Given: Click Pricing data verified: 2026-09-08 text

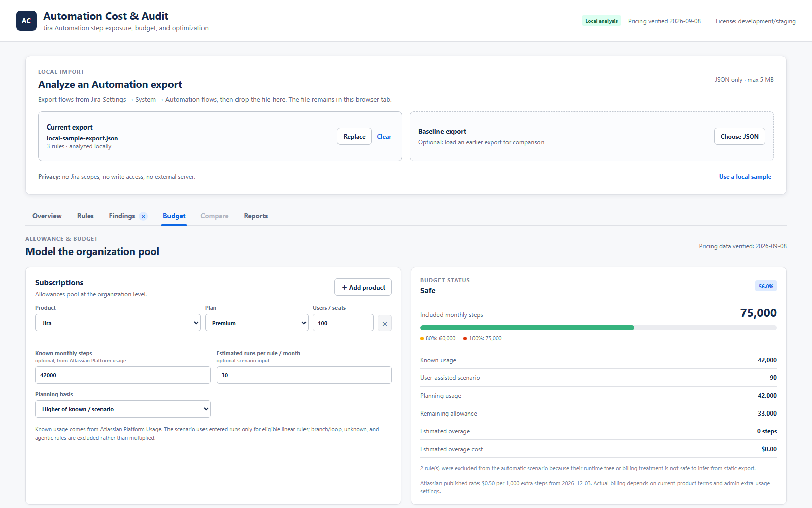Looking at the screenshot, I should click(x=742, y=246).
